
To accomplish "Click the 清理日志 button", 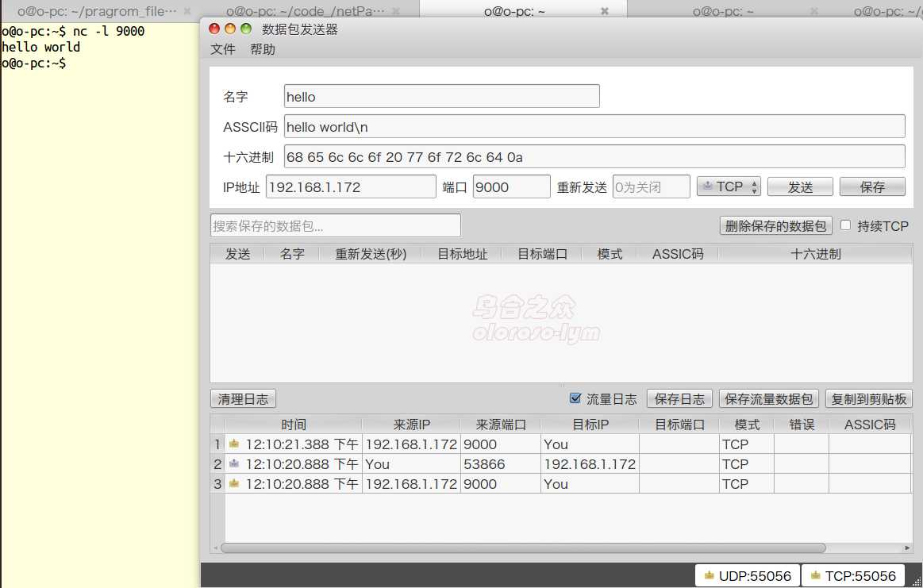I will pos(243,399).
